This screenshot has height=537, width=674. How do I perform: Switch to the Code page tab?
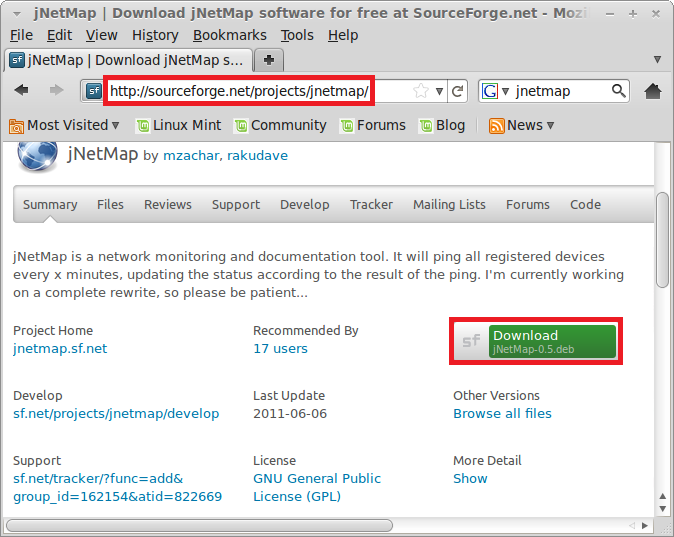tap(585, 205)
